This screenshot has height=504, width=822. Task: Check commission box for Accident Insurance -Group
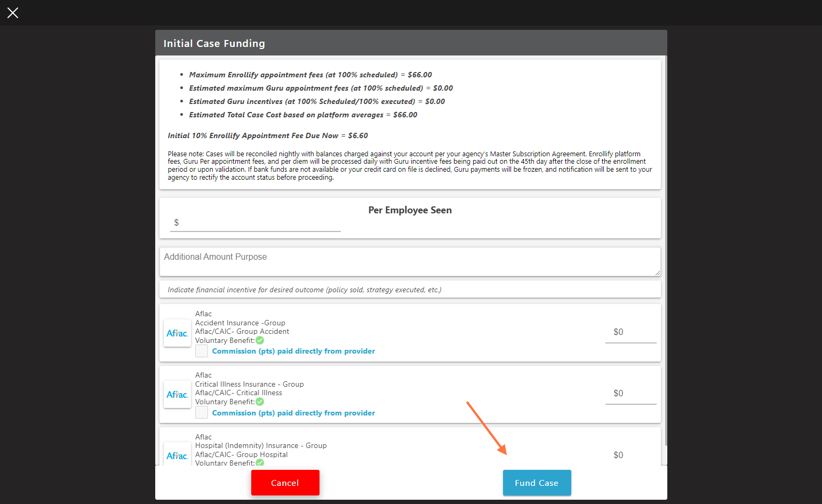click(x=202, y=351)
